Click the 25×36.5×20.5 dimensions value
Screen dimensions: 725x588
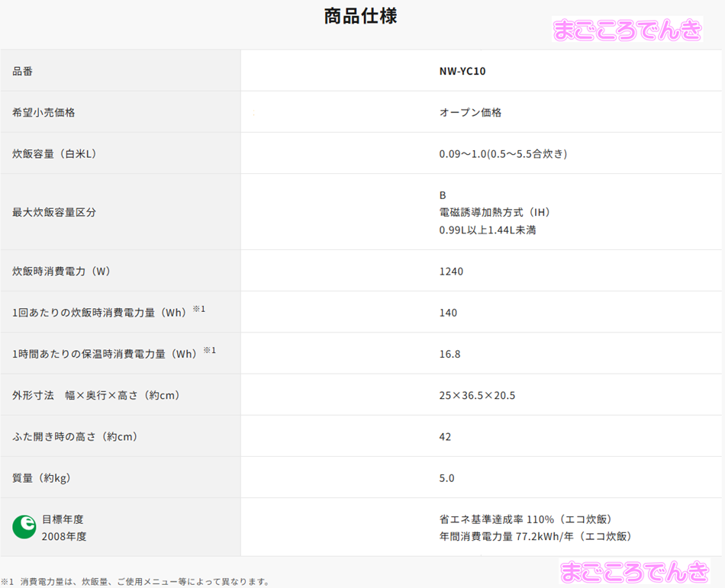(477, 395)
